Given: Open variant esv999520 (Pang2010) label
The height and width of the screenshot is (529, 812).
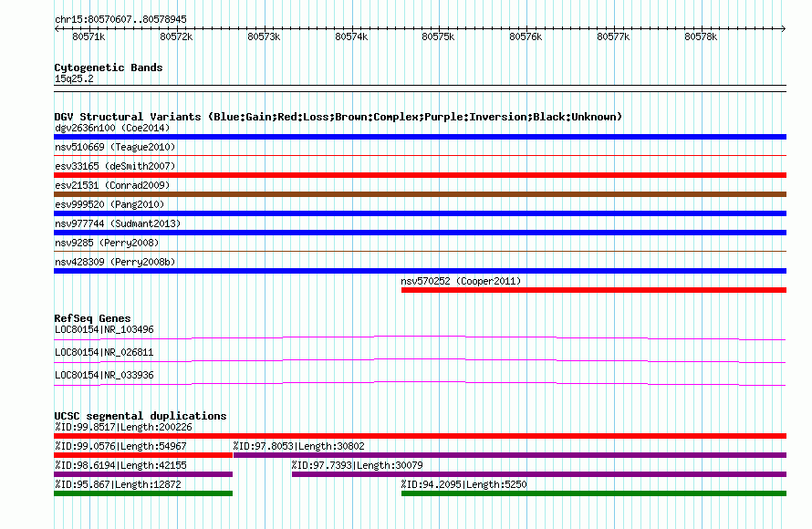Looking at the screenshot, I should pos(109,204).
